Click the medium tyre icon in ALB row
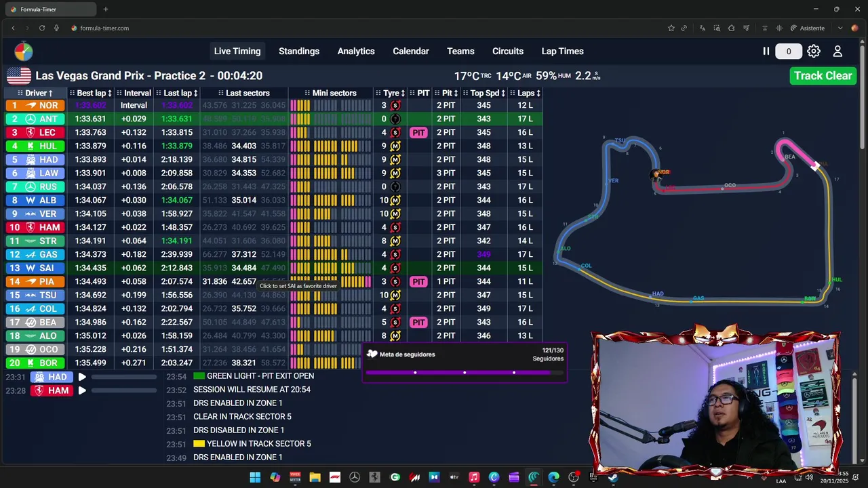The width and height of the screenshot is (868, 488). tap(395, 201)
